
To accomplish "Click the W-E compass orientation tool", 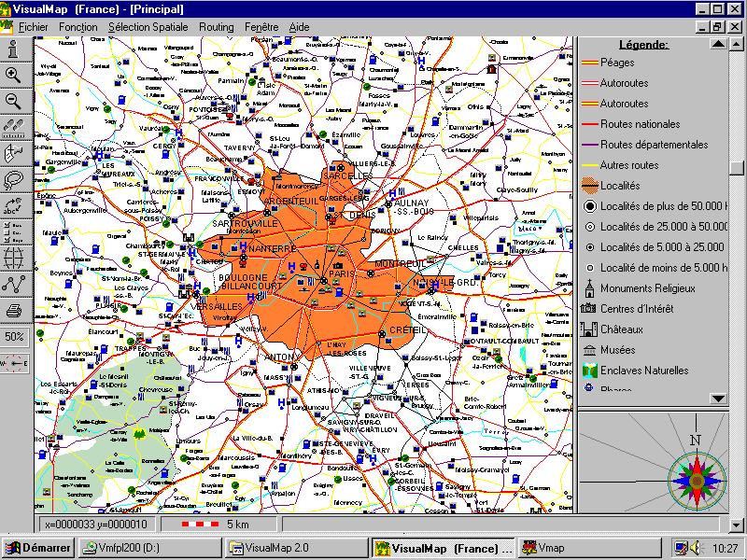I will pyautogui.click(x=14, y=364).
